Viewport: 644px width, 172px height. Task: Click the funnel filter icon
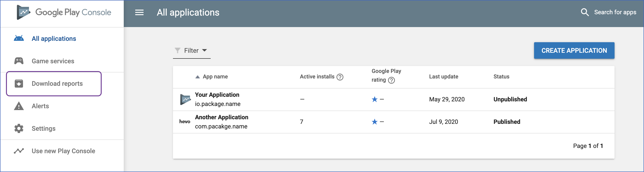click(x=177, y=51)
